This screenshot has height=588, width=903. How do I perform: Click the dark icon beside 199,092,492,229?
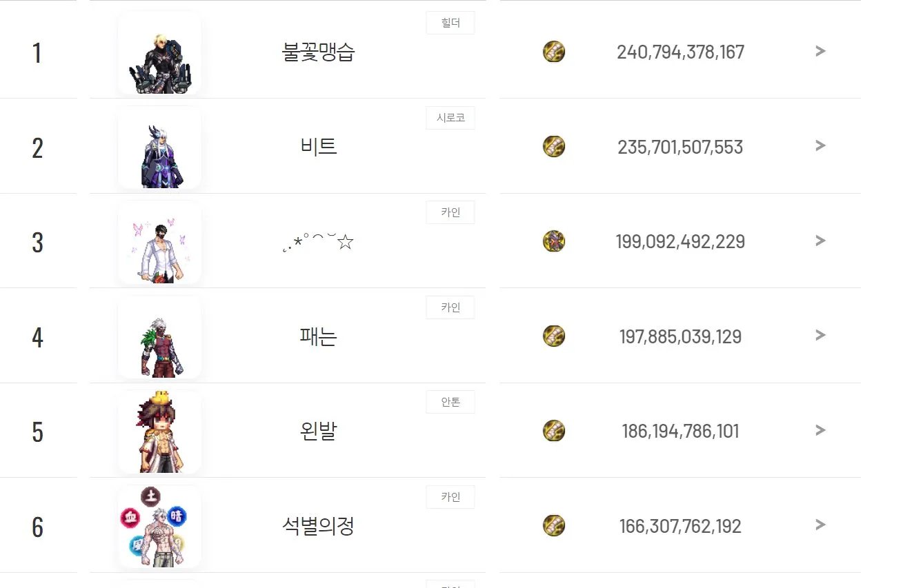pyautogui.click(x=554, y=241)
